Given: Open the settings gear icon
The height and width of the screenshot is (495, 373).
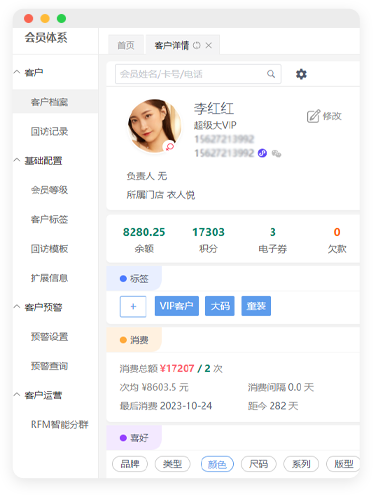Looking at the screenshot, I should coord(301,74).
